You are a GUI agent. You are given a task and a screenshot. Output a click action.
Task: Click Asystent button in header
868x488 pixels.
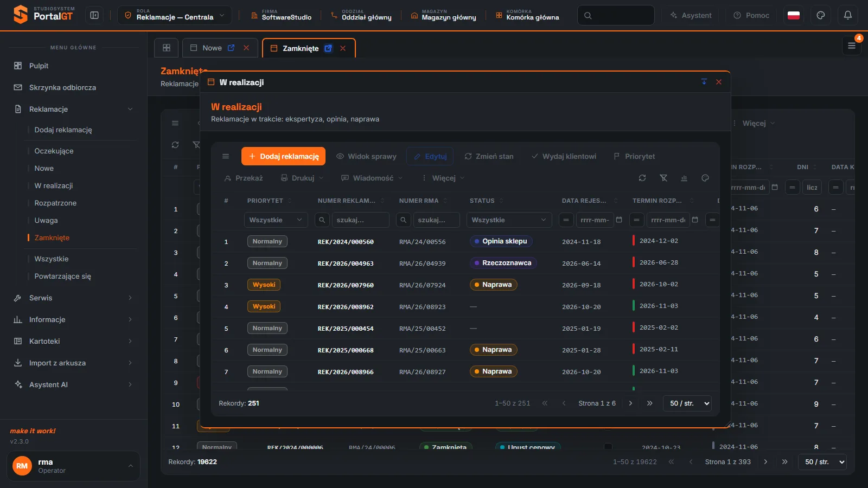coord(691,15)
